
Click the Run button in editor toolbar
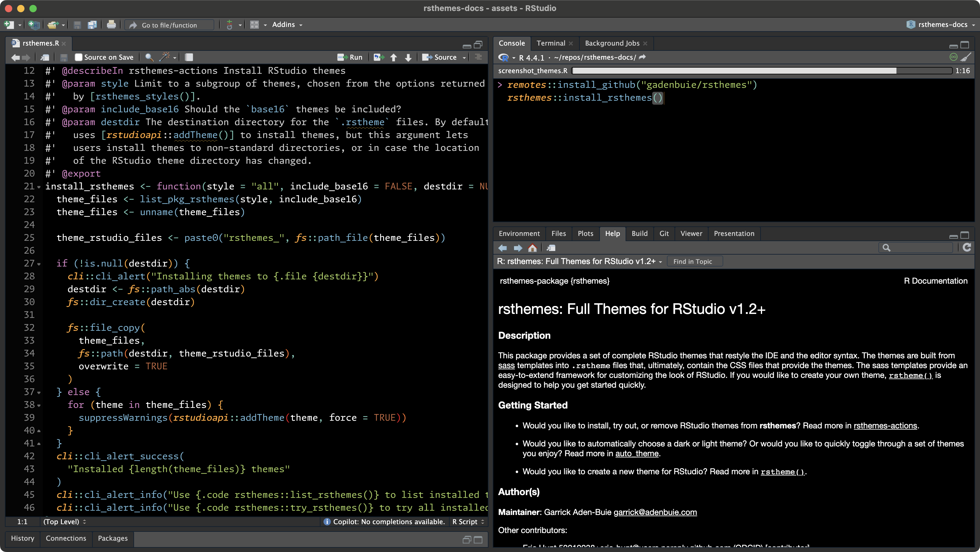(x=350, y=57)
